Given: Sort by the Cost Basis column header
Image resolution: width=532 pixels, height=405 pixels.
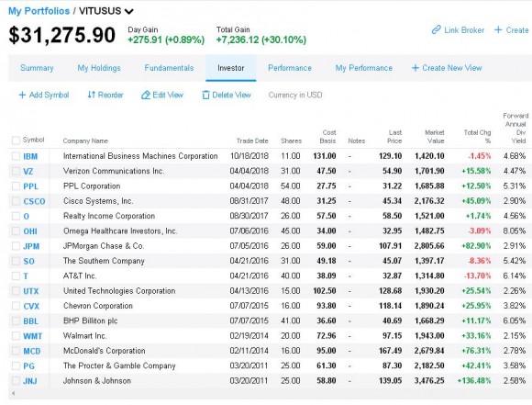Looking at the screenshot, I should pyautogui.click(x=327, y=137).
